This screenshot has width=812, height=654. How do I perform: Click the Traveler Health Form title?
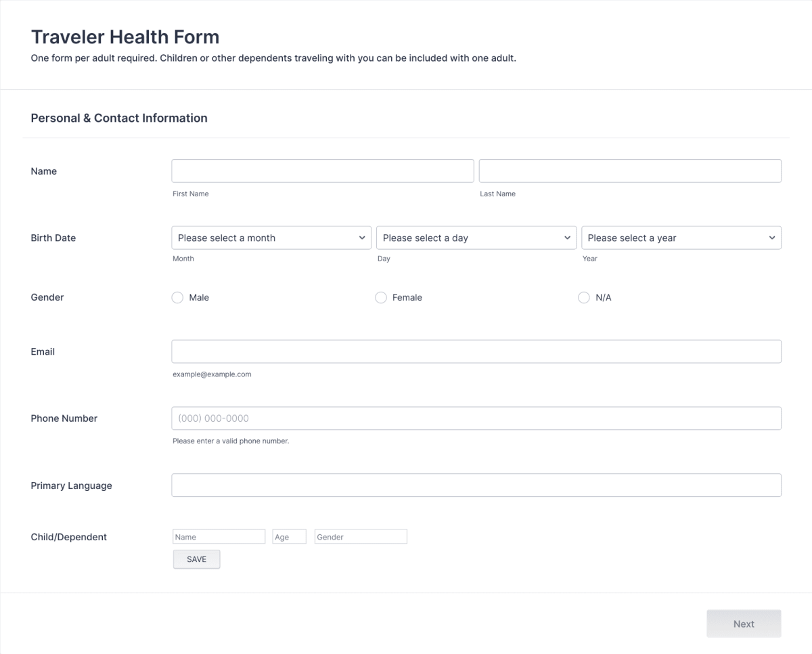click(125, 37)
